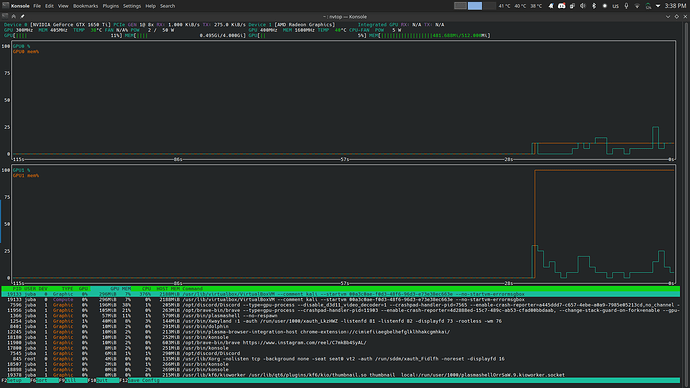690x388 pixels.
Task: Select the highlighted VirtualBoxVM process row
Action: [341, 294]
